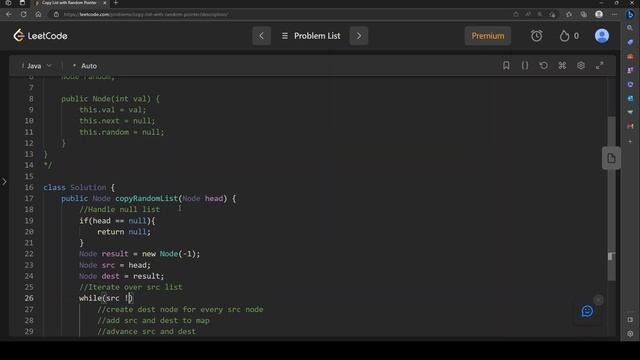Click '//add src and dest to map' comment
Image resolution: width=640 pixels, height=360 pixels.
coord(153,320)
